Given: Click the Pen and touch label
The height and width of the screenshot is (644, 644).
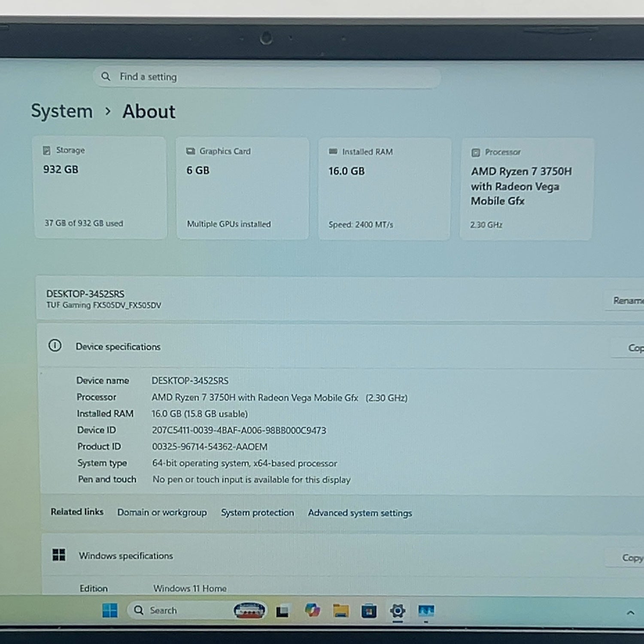Looking at the screenshot, I should click(x=107, y=479).
